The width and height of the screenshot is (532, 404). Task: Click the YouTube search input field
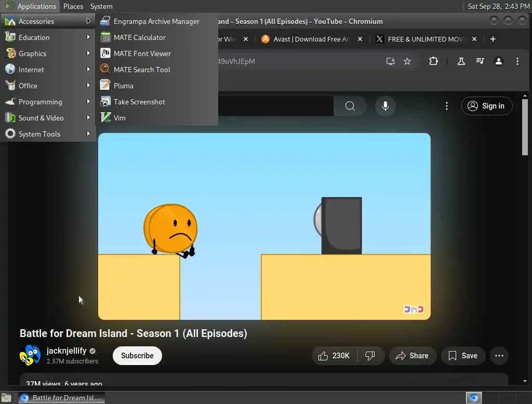[x=275, y=106]
